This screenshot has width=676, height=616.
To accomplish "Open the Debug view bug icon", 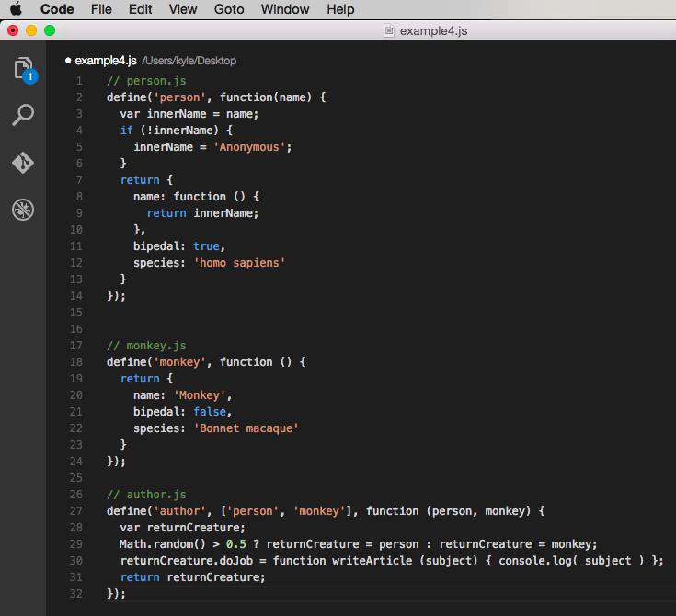I will [23, 210].
